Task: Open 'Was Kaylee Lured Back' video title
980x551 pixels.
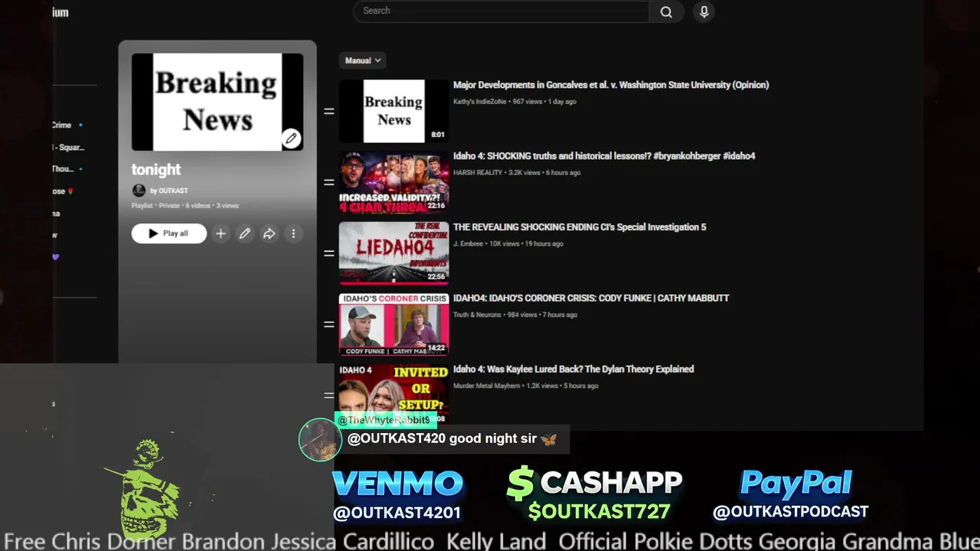Action: click(573, 369)
